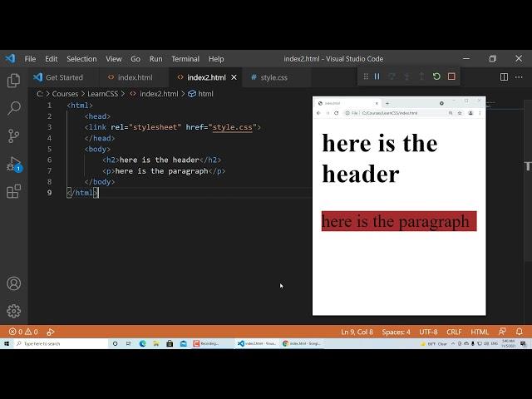Switch to Chrome window in taskbar
532x399 pixels.
tap(302, 343)
